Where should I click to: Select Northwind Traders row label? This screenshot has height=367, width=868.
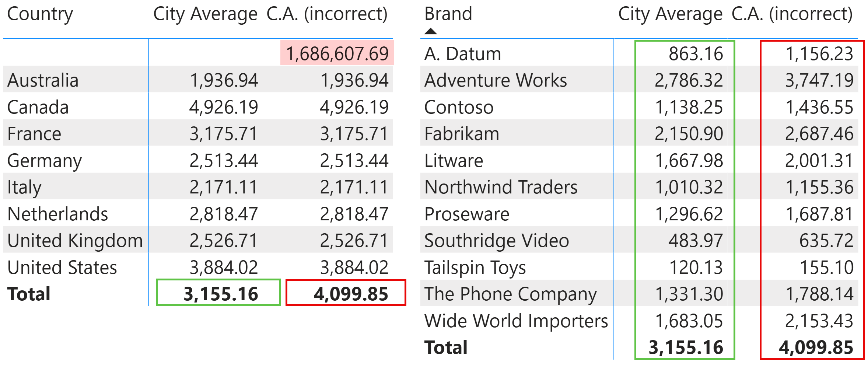[x=501, y=187]
